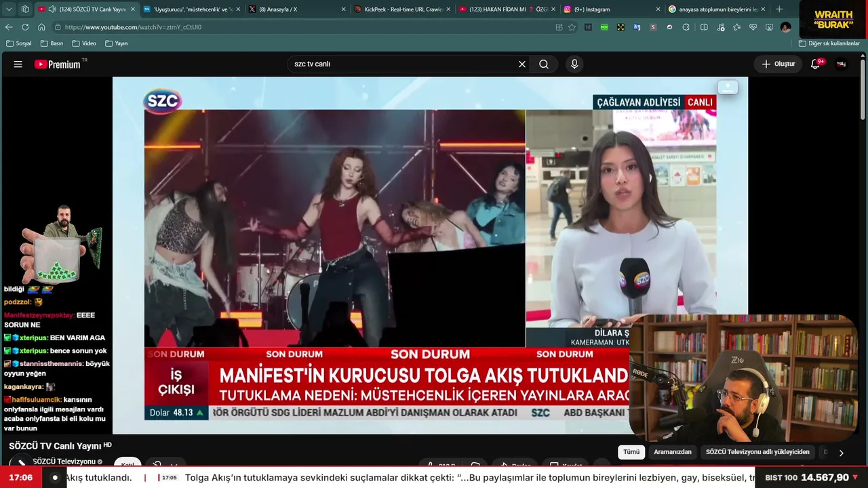Switch to the Anasayfa / X tab

(297, 9)
